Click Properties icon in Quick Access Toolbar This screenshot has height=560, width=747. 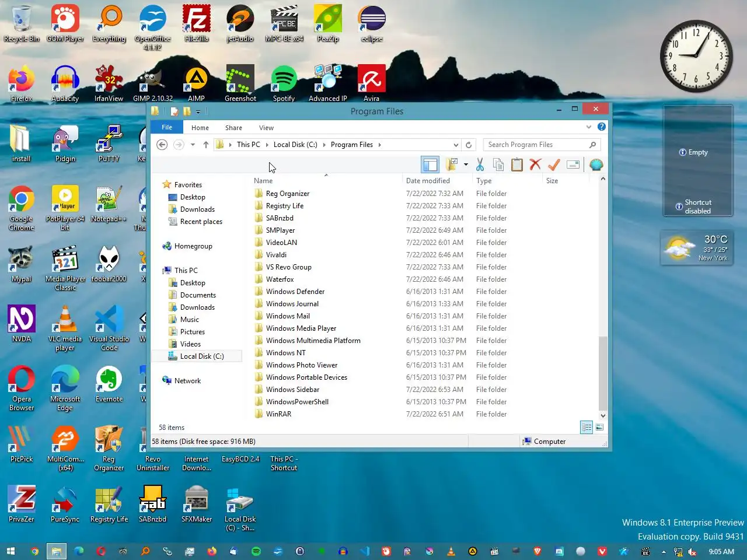(174, 111)
